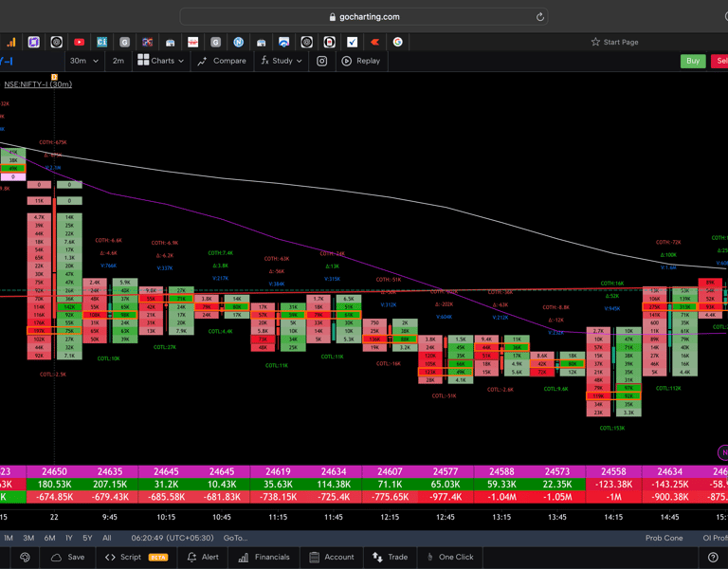Click the 180.53K delta cell
Viewport: 728px width, 569px height.
pos(54,484)
